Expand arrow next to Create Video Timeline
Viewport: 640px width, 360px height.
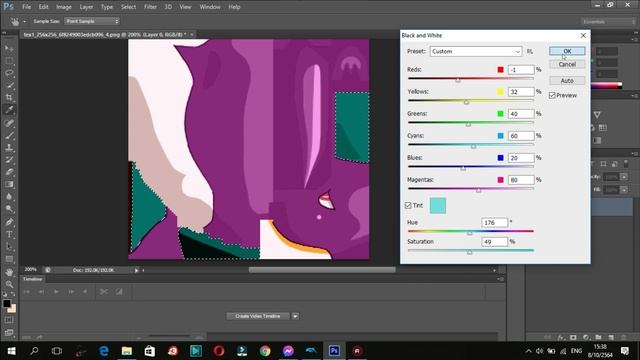click(295, 316)
